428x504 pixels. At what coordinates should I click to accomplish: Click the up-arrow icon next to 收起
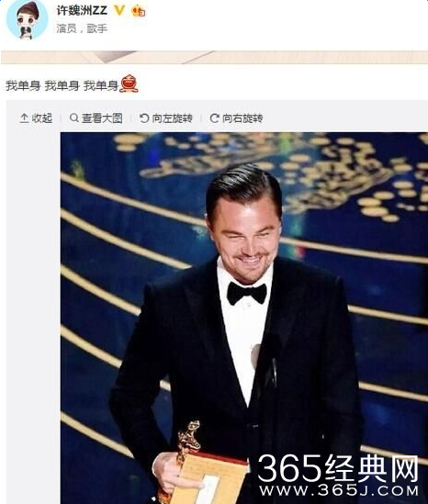24,118
